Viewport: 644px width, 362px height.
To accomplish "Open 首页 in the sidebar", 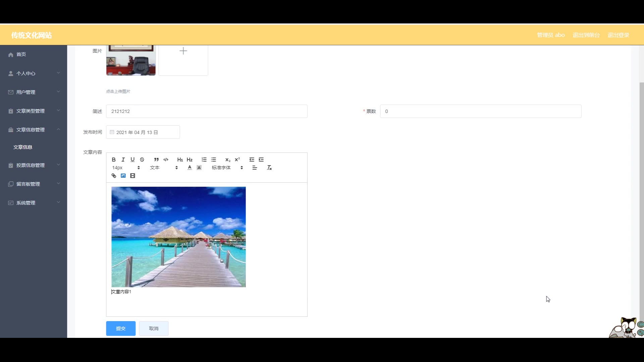I will pyautogui.click(x=21, y=54).
